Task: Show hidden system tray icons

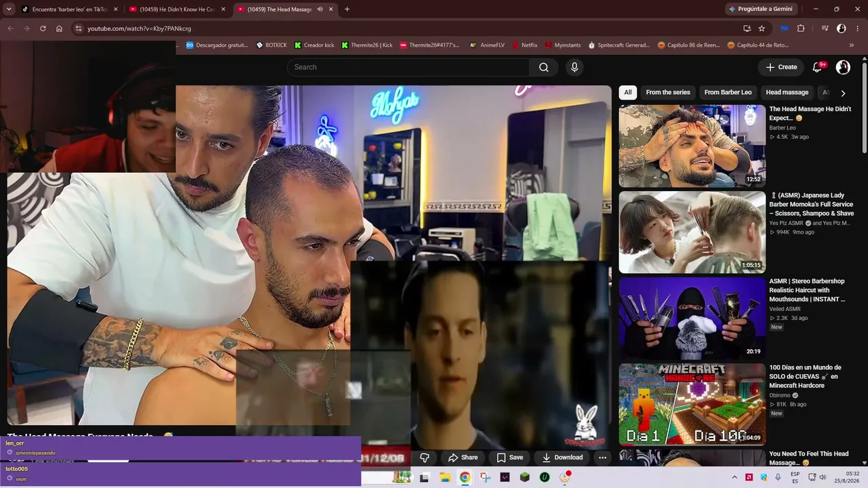Action: 734,477
